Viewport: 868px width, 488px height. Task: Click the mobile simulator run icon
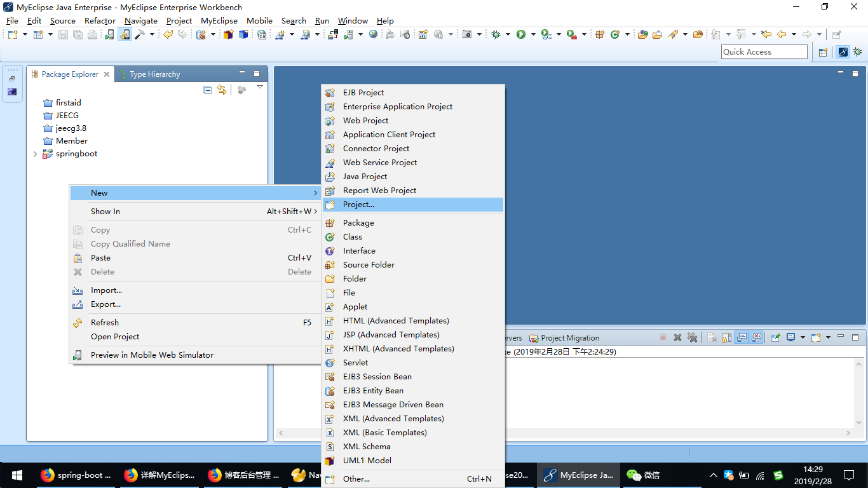pos(110,34)
